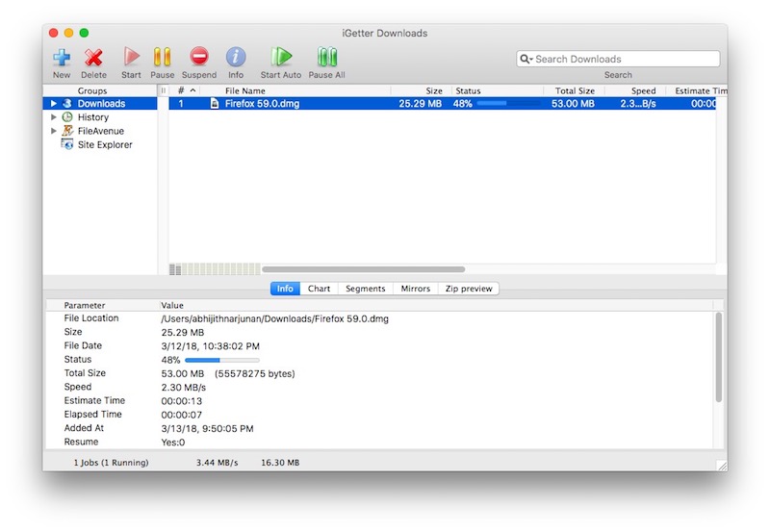Expand the History group triangle
The height and width of the screenshot is (532, 770).
click(54, 117)
